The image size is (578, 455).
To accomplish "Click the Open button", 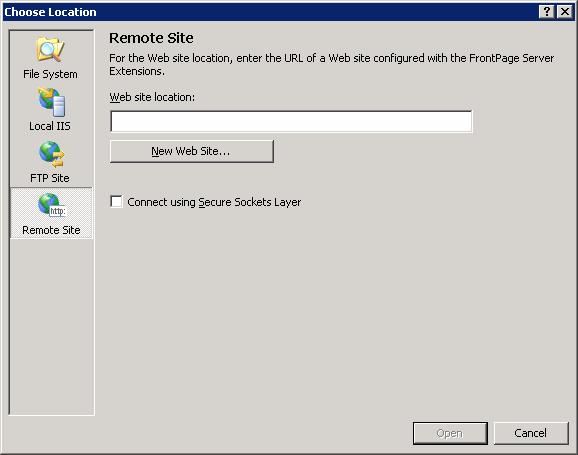I will pyautogui.click(x=450, y=433).
